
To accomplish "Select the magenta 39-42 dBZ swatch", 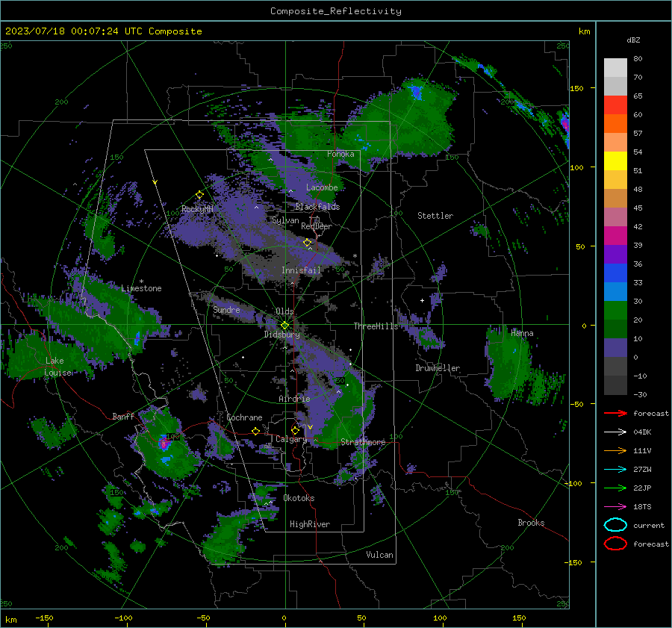I will coord(615,236).
